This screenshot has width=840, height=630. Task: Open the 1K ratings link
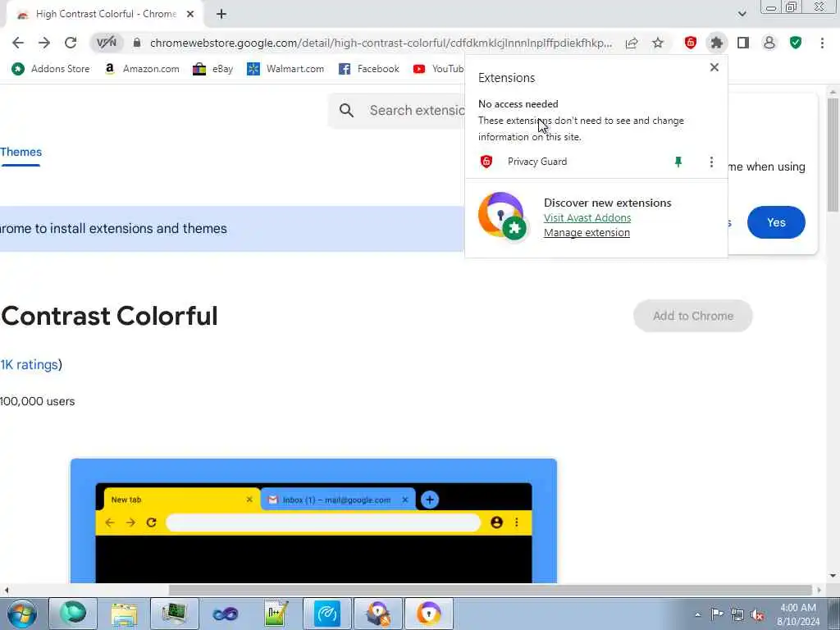pos(29,365)
